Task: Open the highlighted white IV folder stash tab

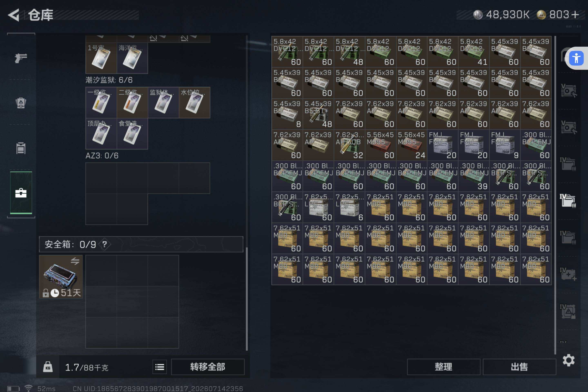Action: 568,200
